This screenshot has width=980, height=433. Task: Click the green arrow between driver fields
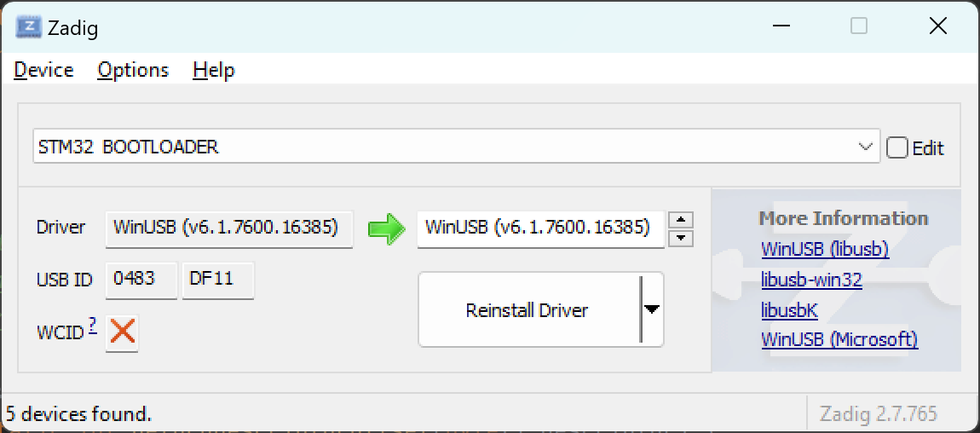point(386,229)
